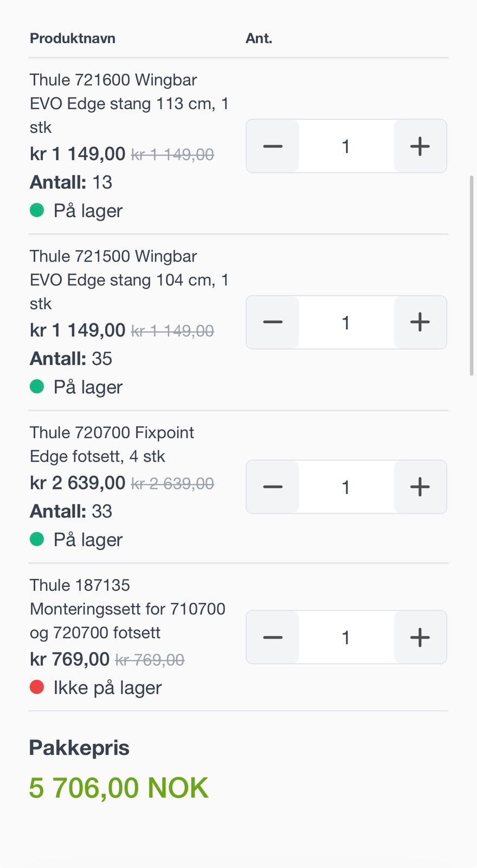This screenshot has height=868, width=477.
Task: Click the red Ikke på lager indicator
Action: click(37, 687)
